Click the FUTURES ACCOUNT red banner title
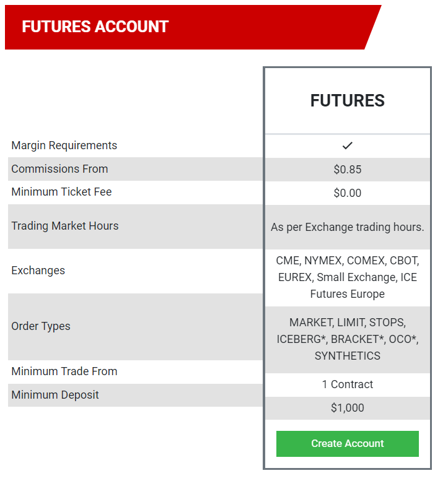Screen dimensions: 448x481 [x=95, y=27]
